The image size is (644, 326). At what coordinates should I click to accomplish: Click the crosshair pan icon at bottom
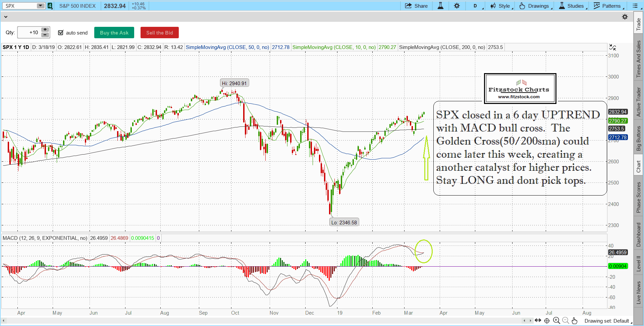pyautogui.click(x=547, y=321)
